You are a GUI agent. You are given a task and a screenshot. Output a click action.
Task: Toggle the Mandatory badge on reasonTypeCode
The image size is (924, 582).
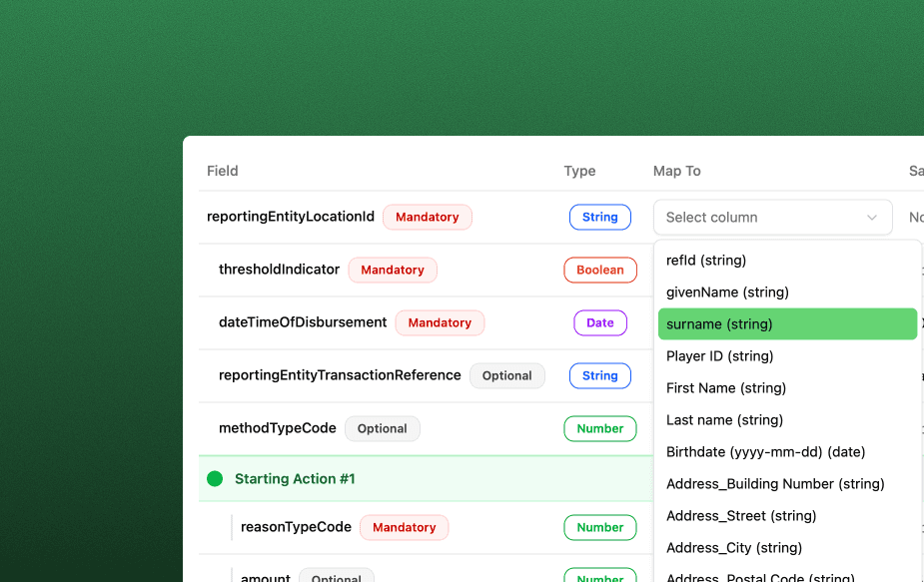tap(404, 527)
